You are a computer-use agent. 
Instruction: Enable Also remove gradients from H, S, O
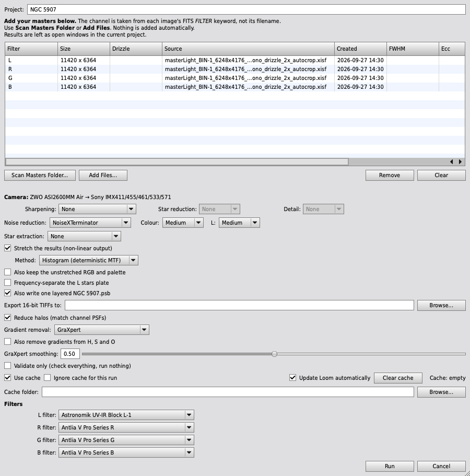click(8, 342)
